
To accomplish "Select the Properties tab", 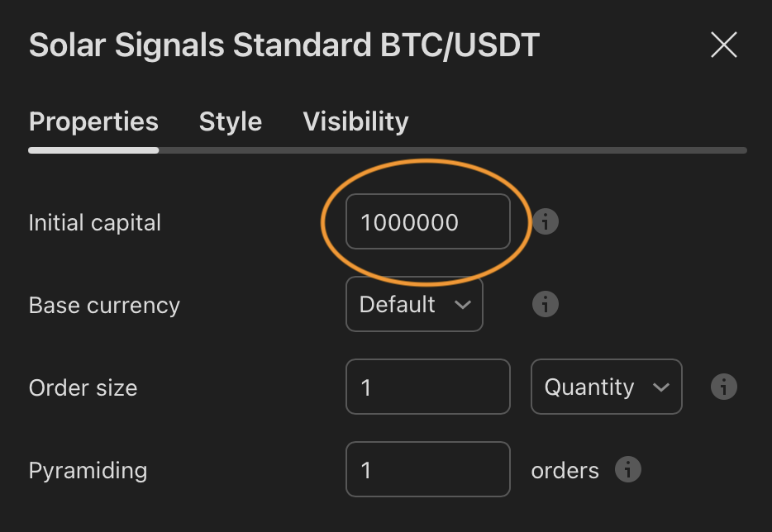I will pos(93,122).
